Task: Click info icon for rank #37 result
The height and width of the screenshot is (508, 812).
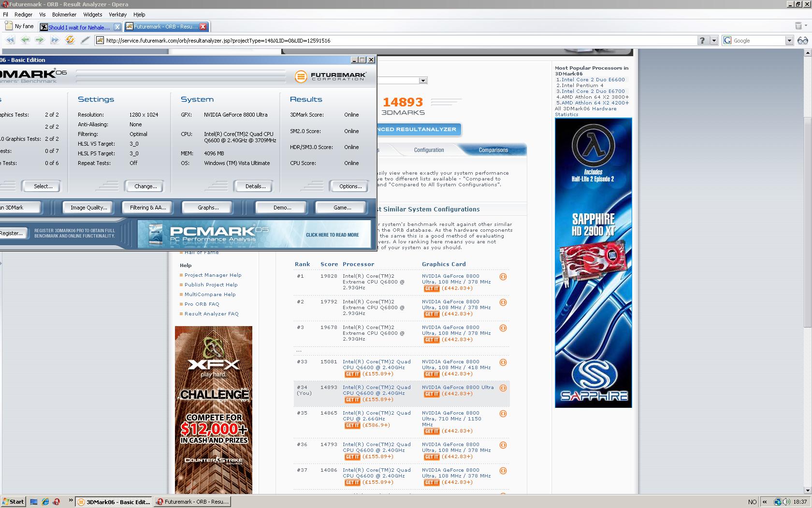Action: pyautogui.click(x=503, y=471)
